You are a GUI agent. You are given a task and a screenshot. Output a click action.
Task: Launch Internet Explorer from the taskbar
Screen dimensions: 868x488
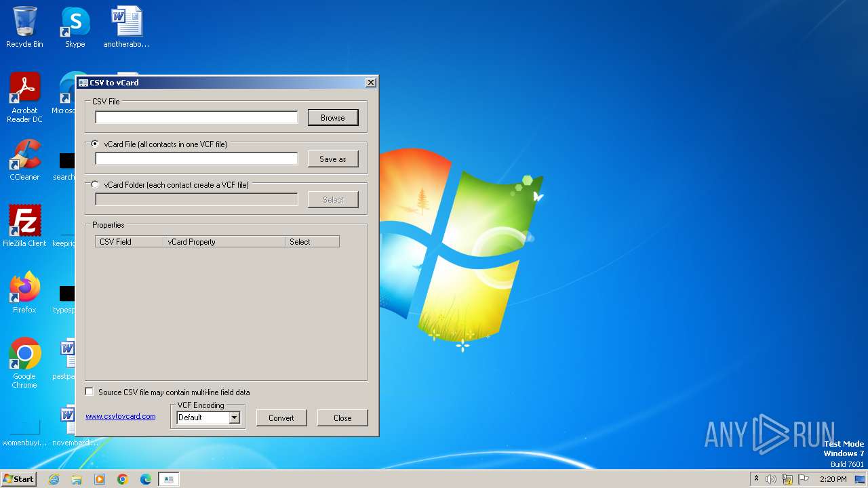pos(54,479)
